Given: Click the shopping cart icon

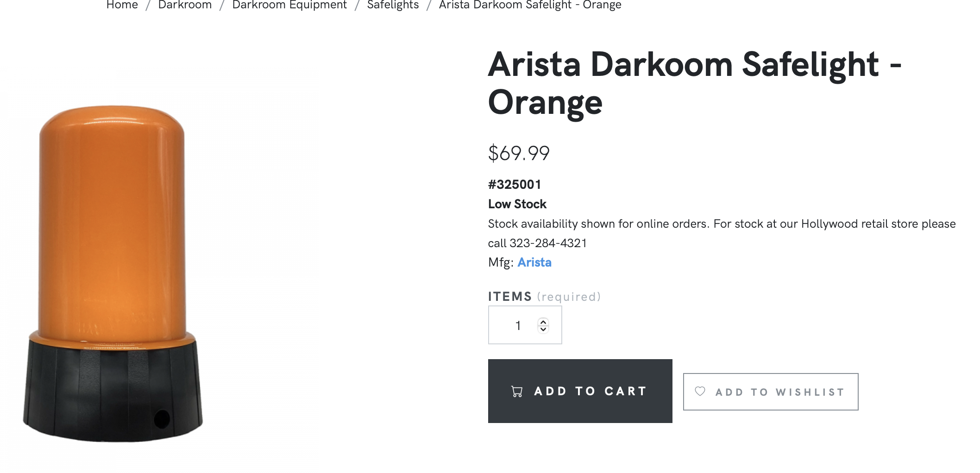Looking at the screenshot, I should tap(517, 392).
